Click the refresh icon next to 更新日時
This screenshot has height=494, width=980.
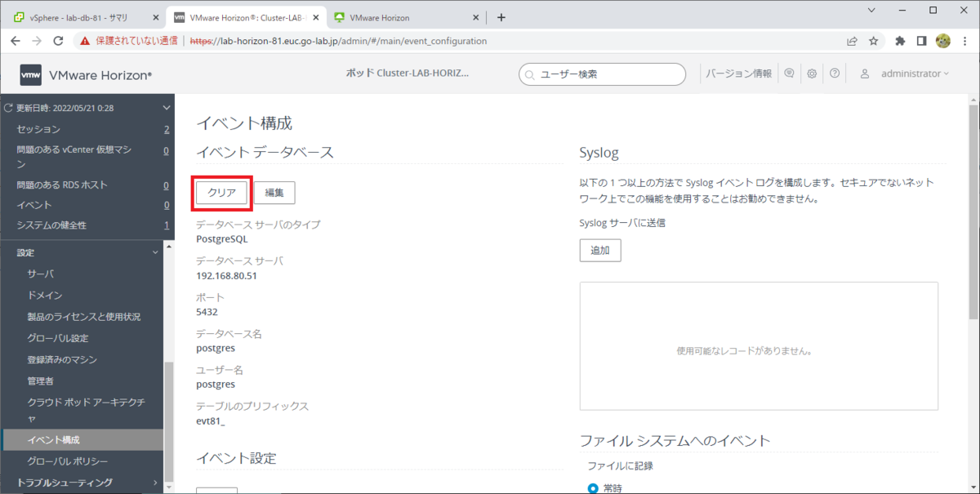click(7, 107)
